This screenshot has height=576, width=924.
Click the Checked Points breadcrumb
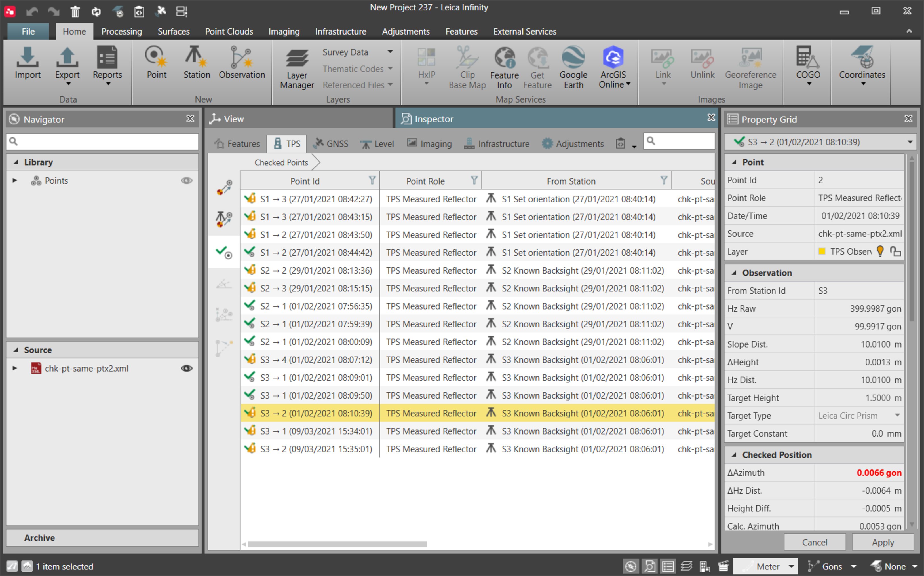(x=281, y=162)
